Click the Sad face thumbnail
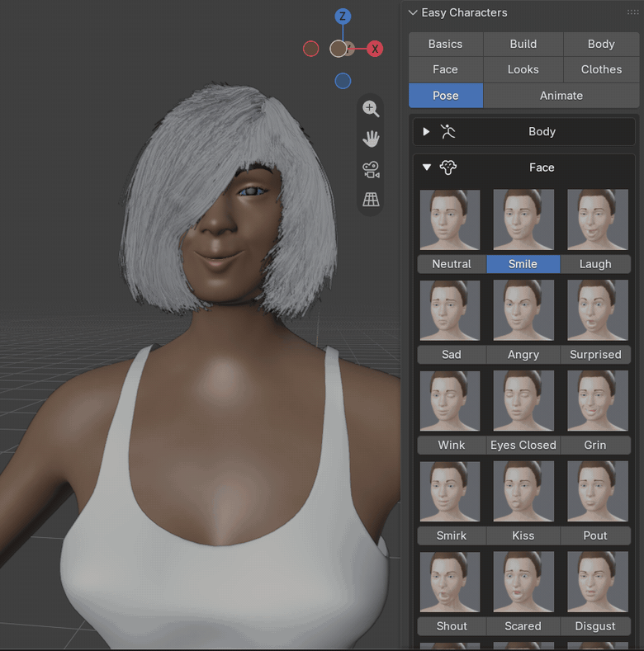This screenshot has width=644, height=651. [450, 310]
